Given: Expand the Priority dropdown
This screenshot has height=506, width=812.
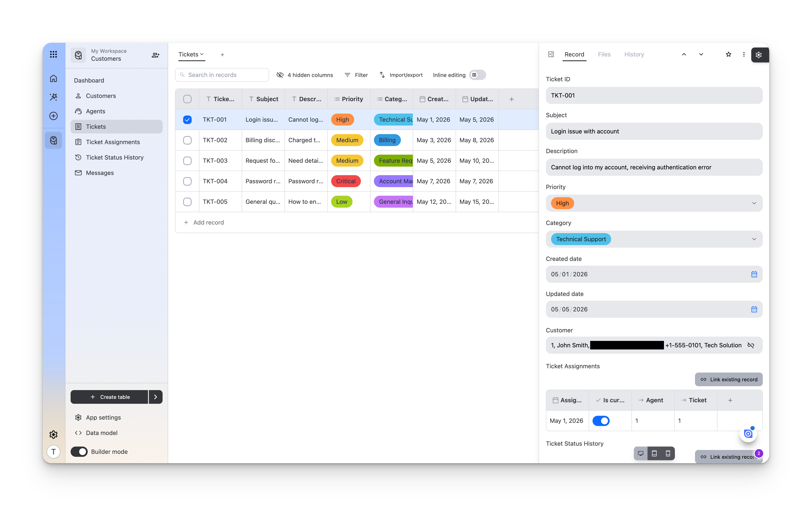Looking at the screenshot, I should 754,203.
